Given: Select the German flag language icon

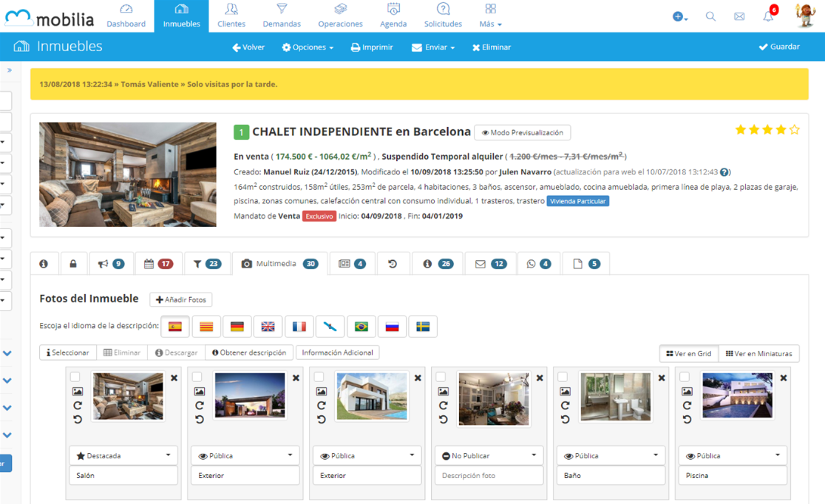Looking at the screenshot, I should [x=237, y=327].
